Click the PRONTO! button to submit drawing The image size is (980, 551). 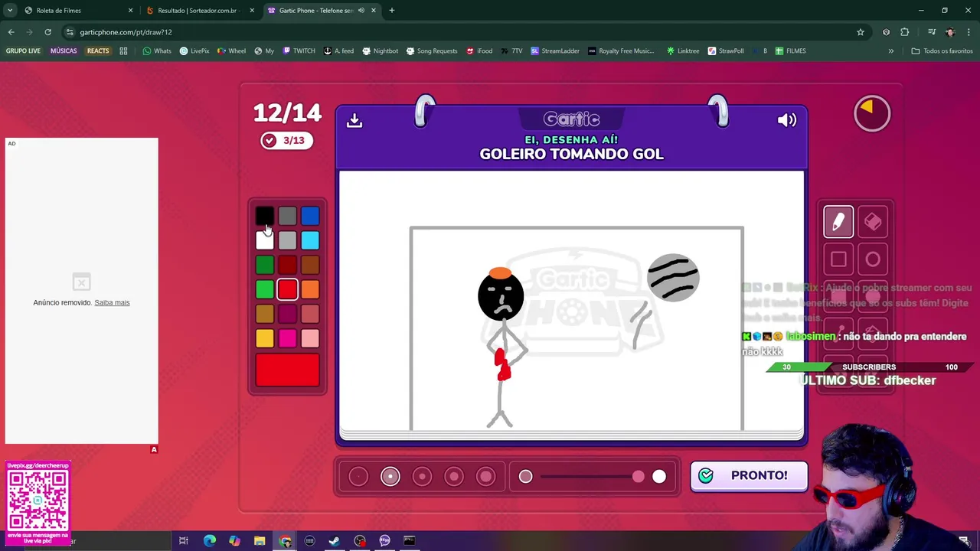[x=749, y=476]
